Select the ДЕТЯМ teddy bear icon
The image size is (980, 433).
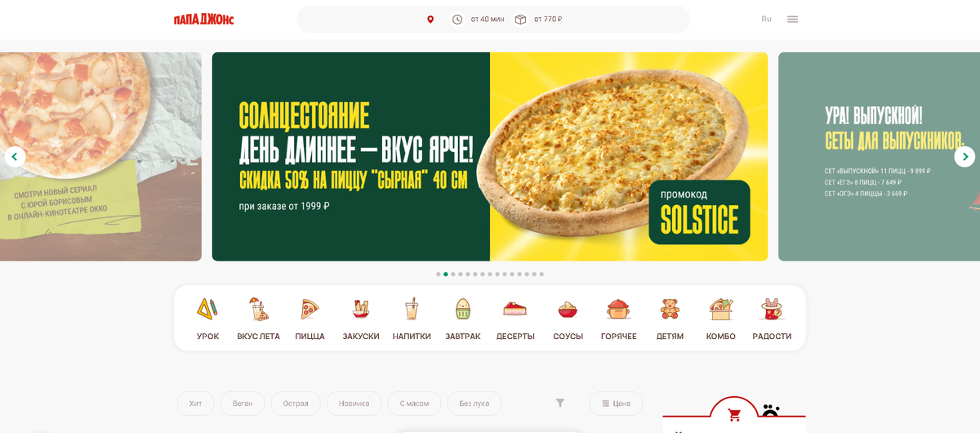(670, 309)
